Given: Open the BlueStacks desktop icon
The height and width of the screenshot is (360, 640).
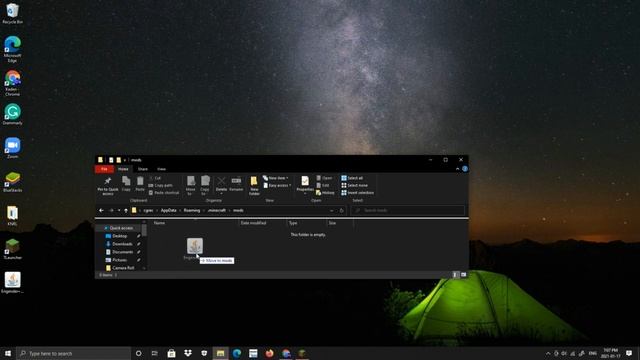Looking at the screenshot, I should click(x=12, y=182).
